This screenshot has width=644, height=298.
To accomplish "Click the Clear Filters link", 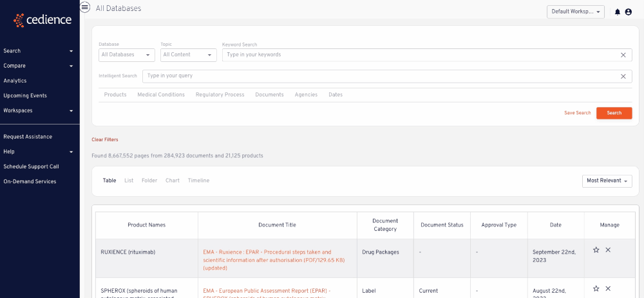I will 105,139.
